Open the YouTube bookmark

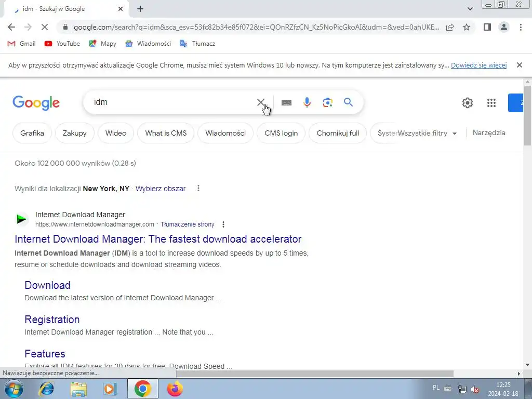coord(62,44)
